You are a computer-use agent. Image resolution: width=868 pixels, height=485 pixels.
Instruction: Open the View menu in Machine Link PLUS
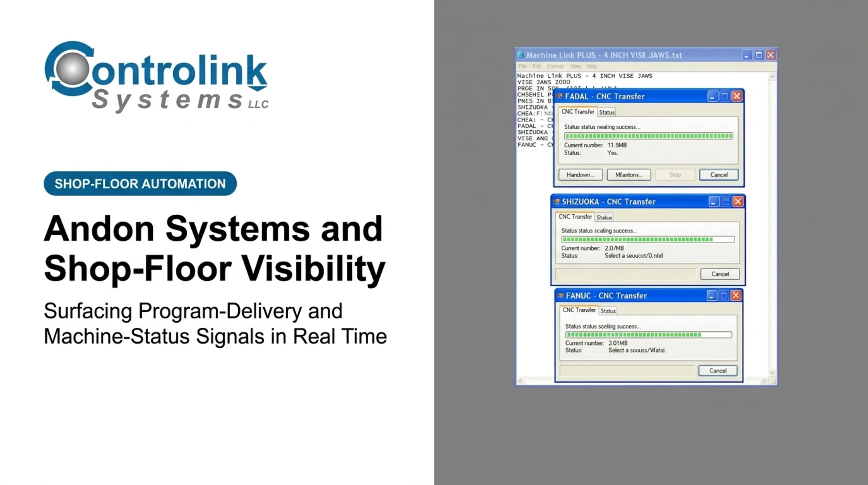tap(575, 66)
